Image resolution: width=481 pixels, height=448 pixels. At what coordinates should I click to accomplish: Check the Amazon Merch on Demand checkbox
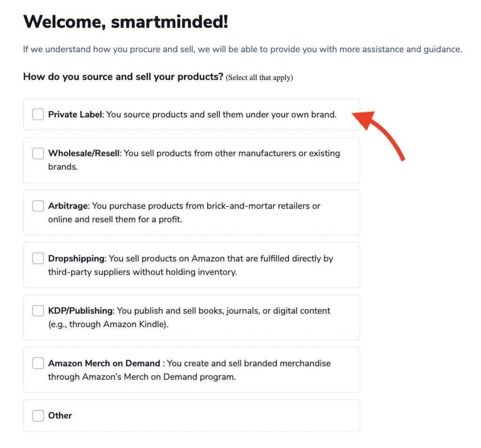tap(38, 363)
